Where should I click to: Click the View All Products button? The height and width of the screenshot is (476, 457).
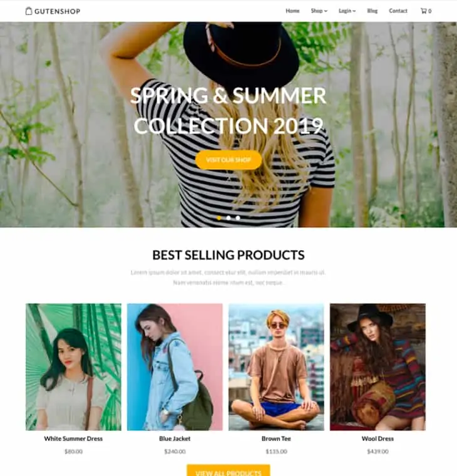coord(228,470)
